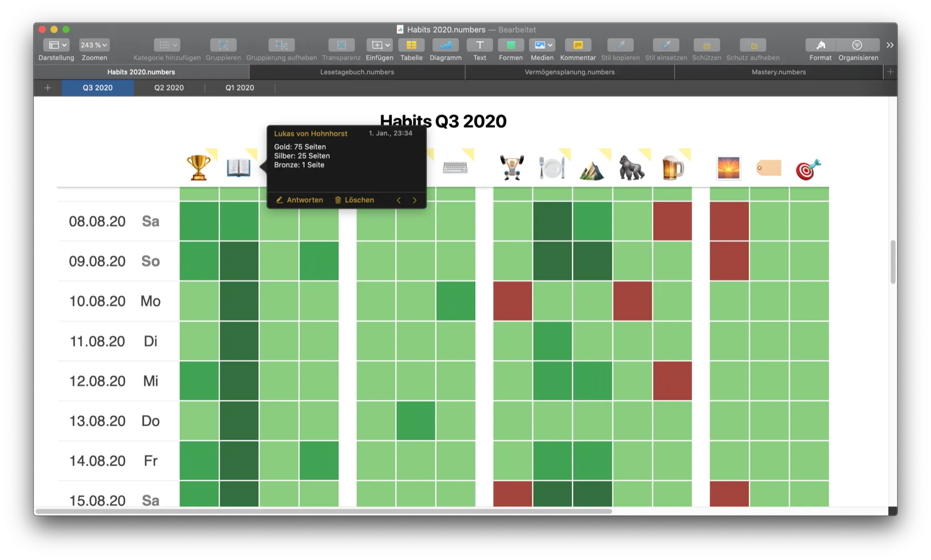Viewport: 931px width, 560px height.
Task: Click Stil einsetzen icon
Action: coord(666,45)
